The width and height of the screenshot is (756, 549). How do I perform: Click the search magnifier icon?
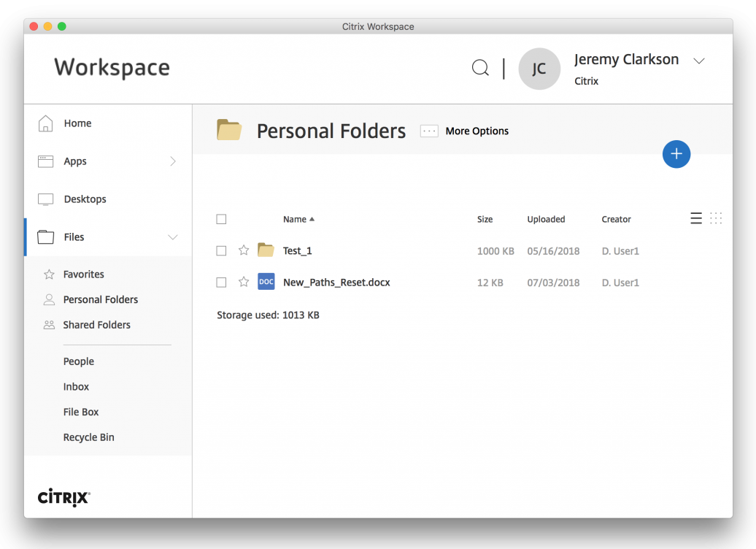tap(480, 69)
